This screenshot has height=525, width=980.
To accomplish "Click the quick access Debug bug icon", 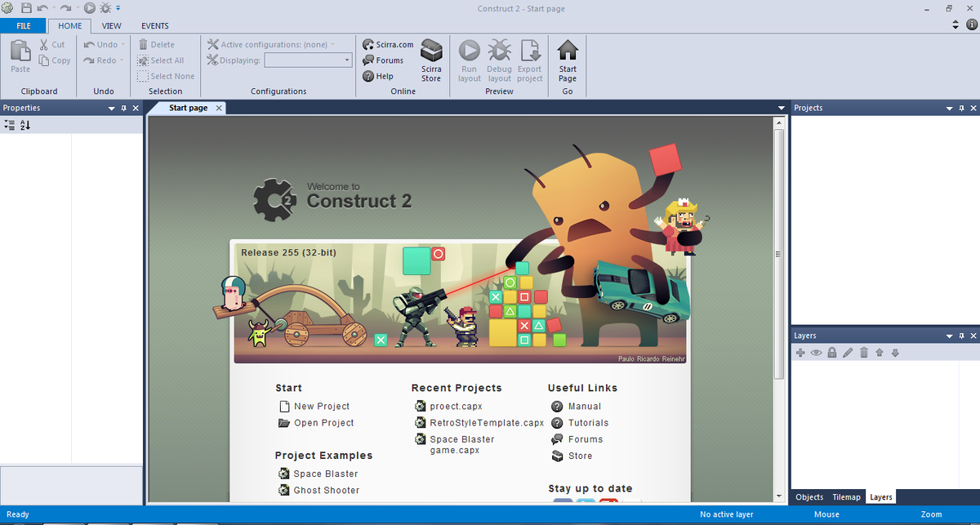I will [x=105, y=8].
